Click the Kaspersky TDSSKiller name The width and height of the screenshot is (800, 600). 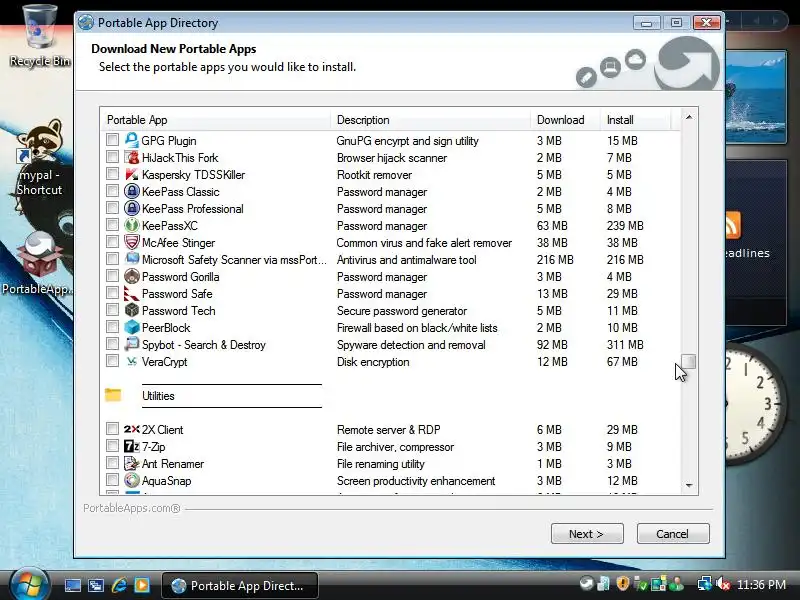point(193,174)
